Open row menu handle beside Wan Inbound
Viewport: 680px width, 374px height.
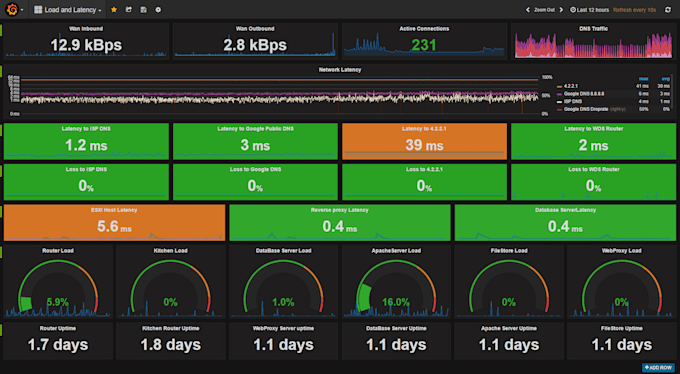click(x=1, y=30)
